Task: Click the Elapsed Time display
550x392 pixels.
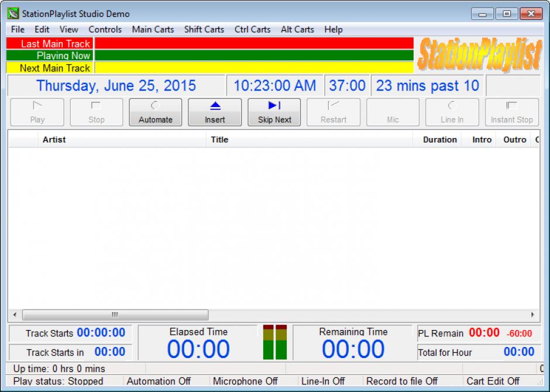Action: click(198, 343)
